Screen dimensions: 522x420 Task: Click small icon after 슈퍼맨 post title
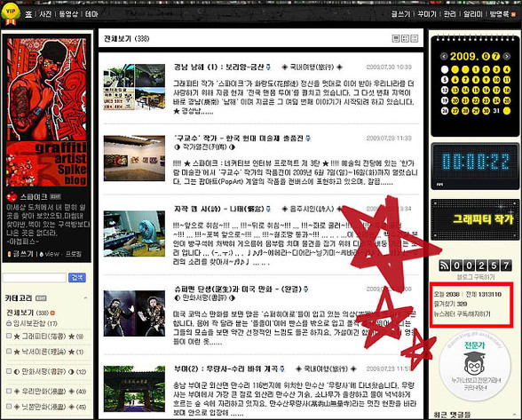click(x=306, y=289)
